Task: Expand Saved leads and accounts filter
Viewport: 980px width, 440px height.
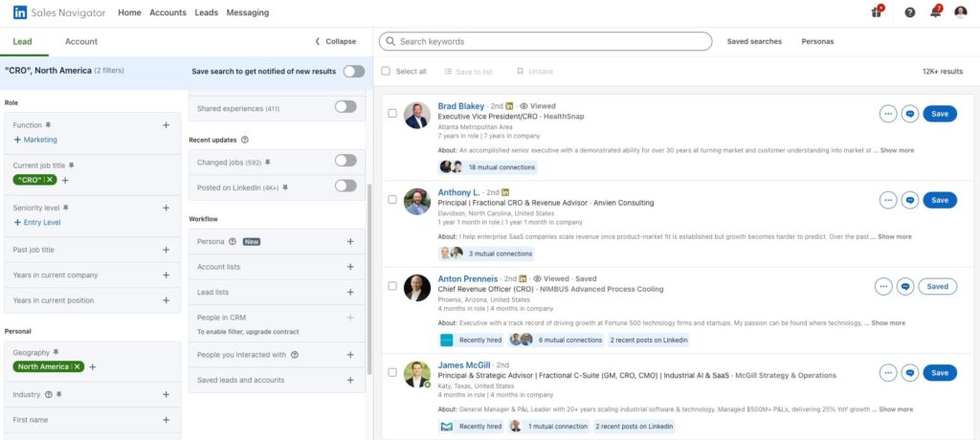Action: click(x=350, y=380)
